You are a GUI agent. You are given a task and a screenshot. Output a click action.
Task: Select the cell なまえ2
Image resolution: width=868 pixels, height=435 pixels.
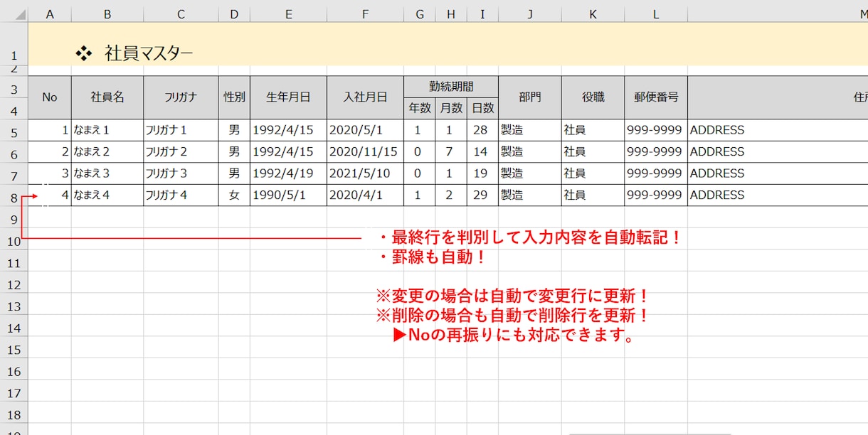[x=107, y=152]
